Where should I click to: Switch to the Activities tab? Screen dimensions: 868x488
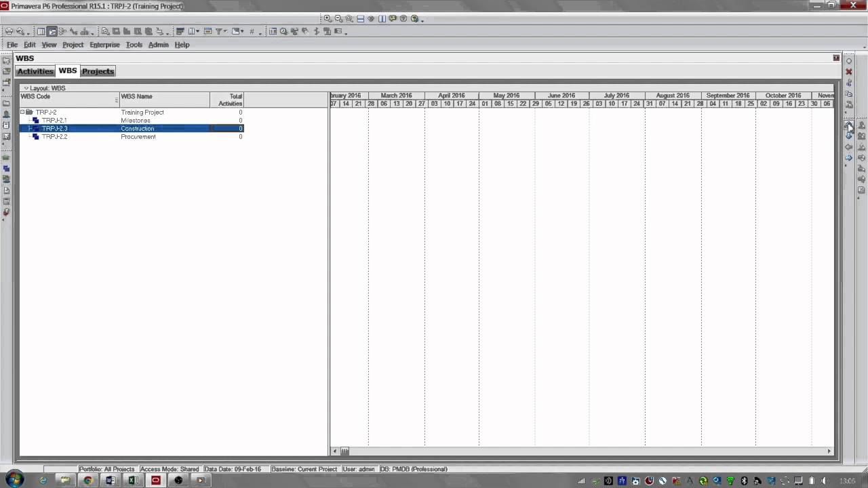35,71
